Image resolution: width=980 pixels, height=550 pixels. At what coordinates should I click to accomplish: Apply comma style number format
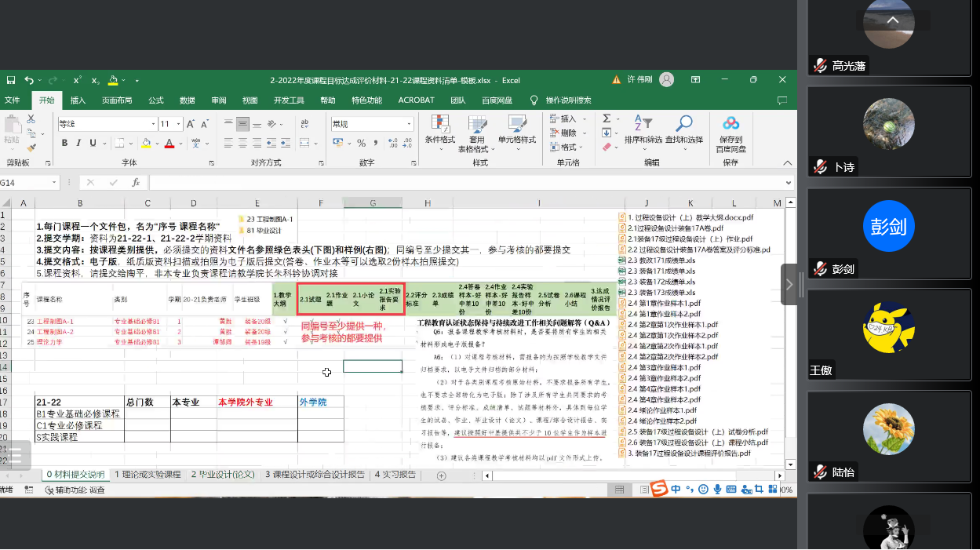coord(375,143)
